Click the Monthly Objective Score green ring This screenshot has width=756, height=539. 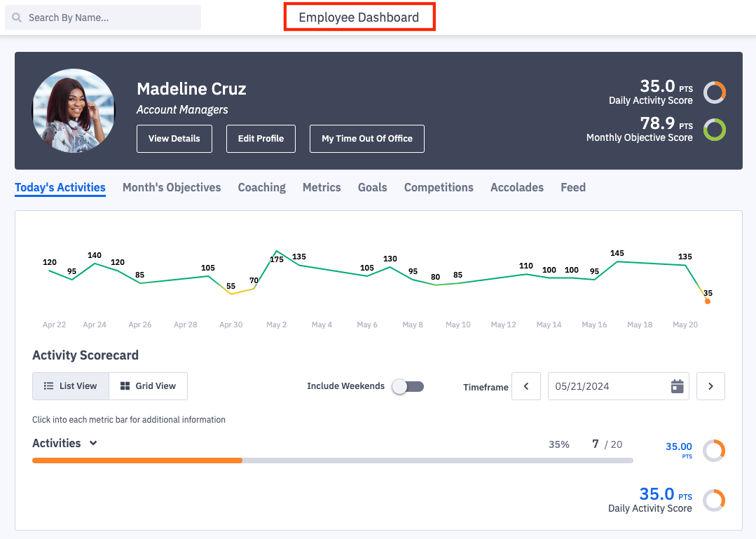[715, 130]
